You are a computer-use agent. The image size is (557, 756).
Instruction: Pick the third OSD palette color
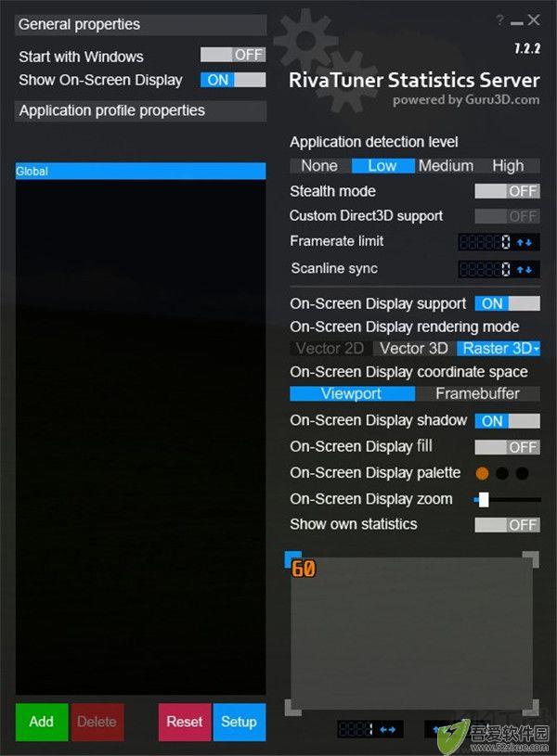coord(522,473)
